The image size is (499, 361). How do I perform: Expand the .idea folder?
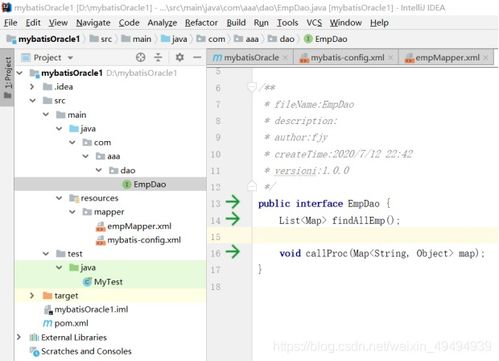click(x=32, y=87)
